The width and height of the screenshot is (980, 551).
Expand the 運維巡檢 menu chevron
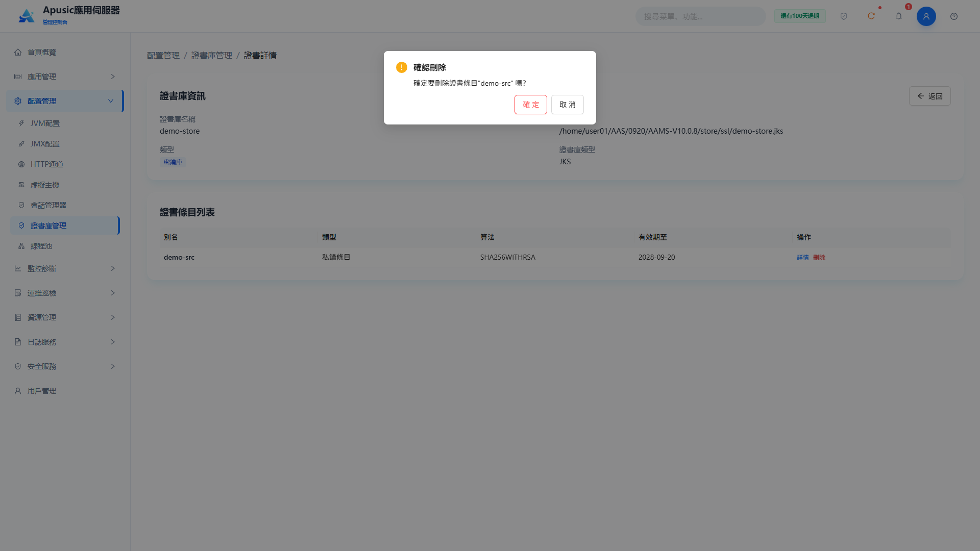click(x=113, y=293)
